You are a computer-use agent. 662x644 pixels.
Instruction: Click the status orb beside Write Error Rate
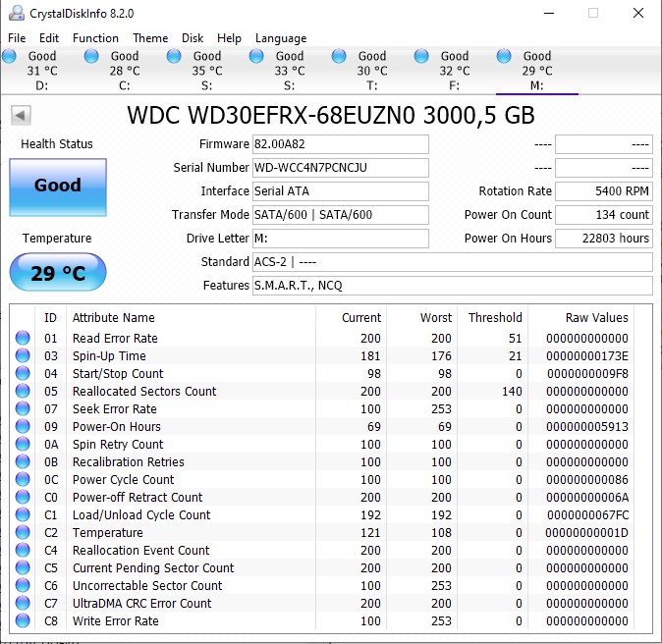23,621
